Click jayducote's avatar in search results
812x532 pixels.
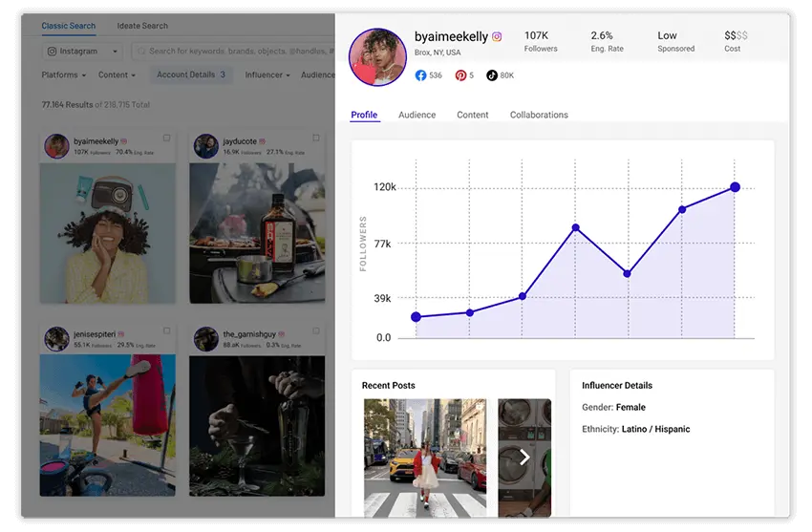[x=205, y=145]
